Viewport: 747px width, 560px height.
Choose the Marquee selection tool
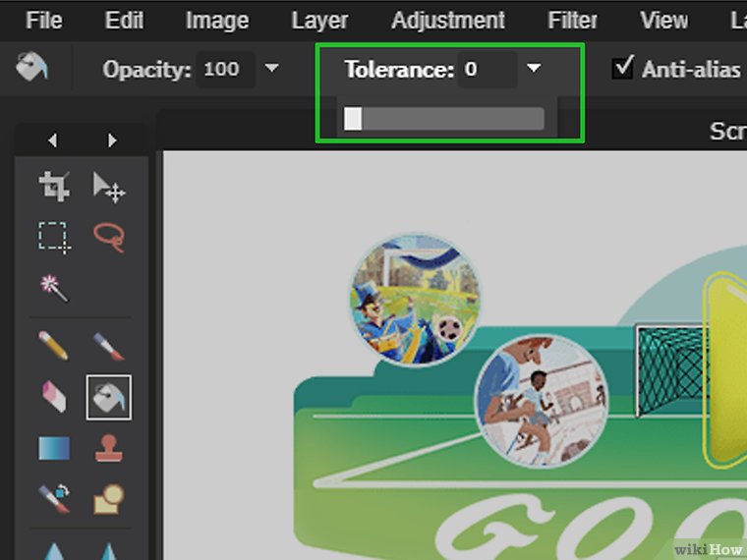pyautogui.click(x=53, y=237)
